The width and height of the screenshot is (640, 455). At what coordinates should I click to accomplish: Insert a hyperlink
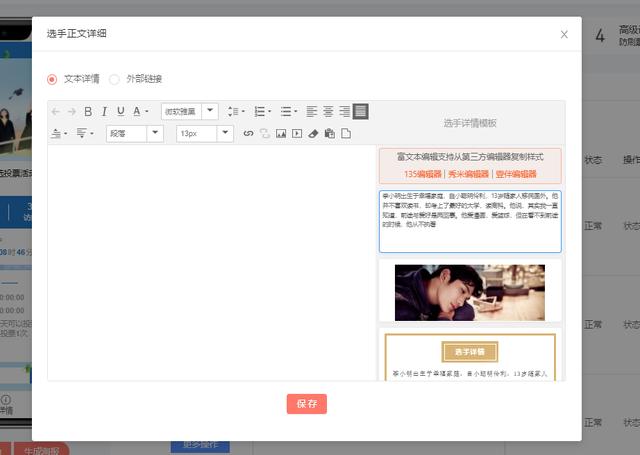[x=248, y=133]
